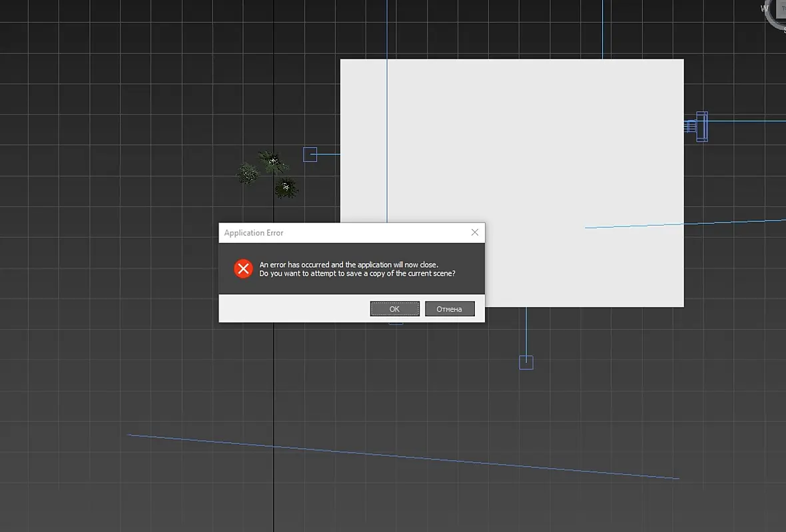
Task: Close the Application Error dialog
Action: tap(475, 232)
